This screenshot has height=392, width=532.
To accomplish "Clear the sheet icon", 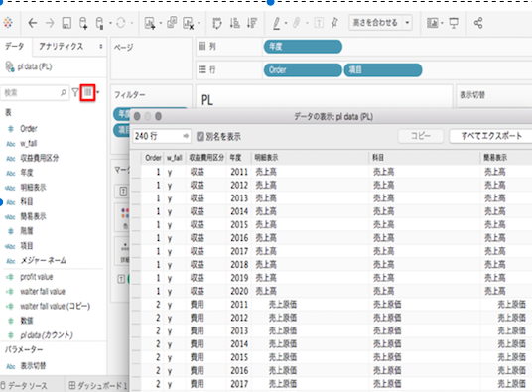I will (x=189, y=23).
